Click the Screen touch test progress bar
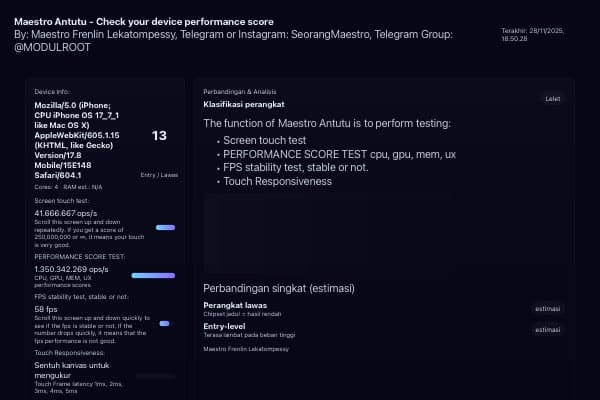This screenshot has width=600, height=400. pyautogui.click(x=165, y=227)
